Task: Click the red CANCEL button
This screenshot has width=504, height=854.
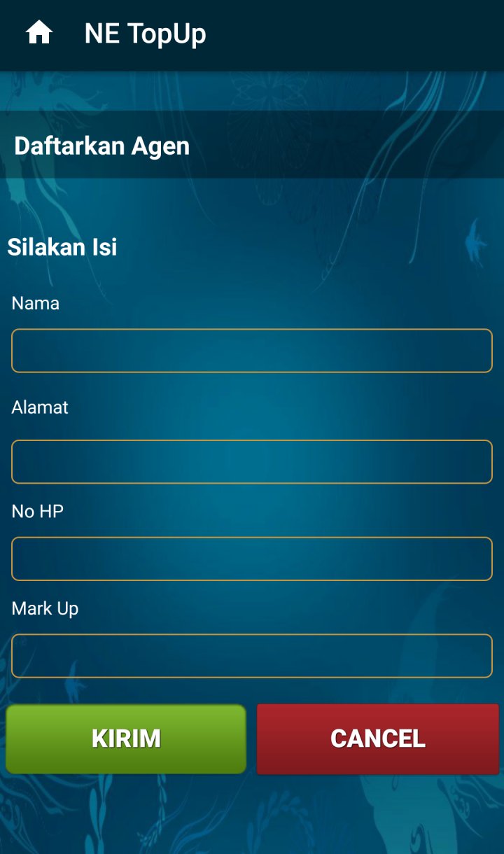Action: pos(378,739)
